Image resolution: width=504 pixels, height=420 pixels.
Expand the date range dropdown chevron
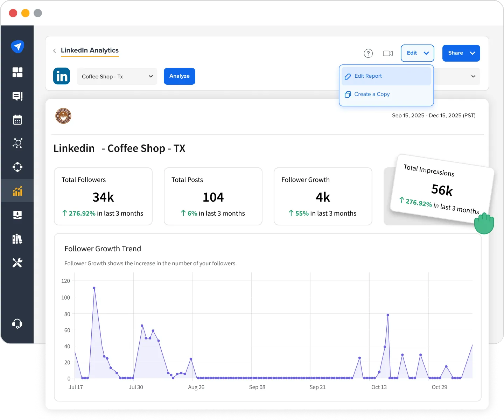473,76
